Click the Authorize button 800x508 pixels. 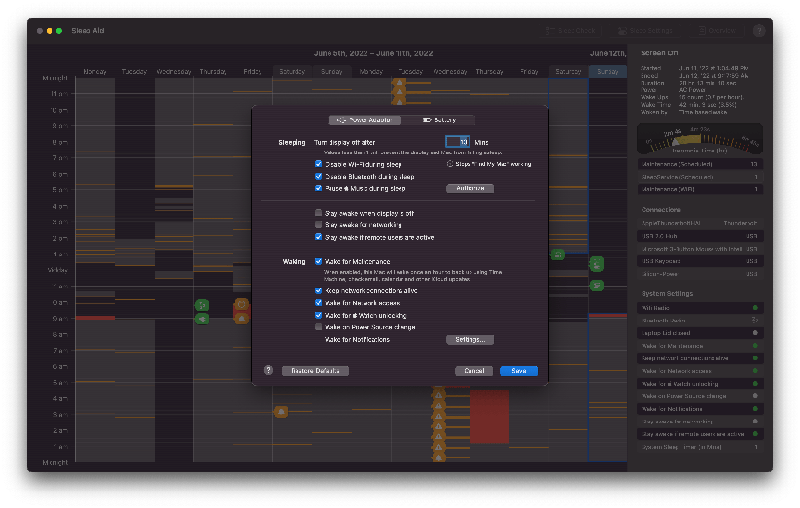point(470,188)
